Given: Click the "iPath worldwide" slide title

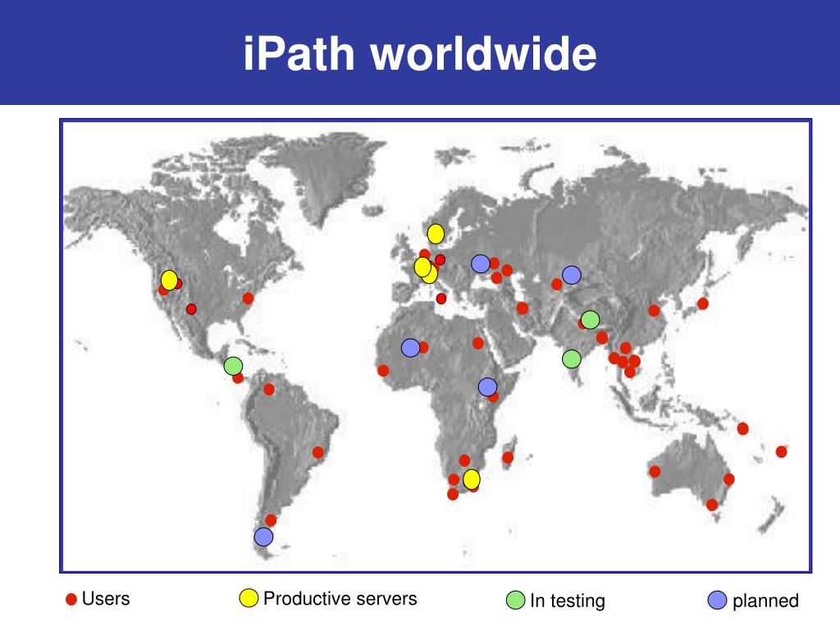Looking at the screenshot, I should click(x=420, y=53).
